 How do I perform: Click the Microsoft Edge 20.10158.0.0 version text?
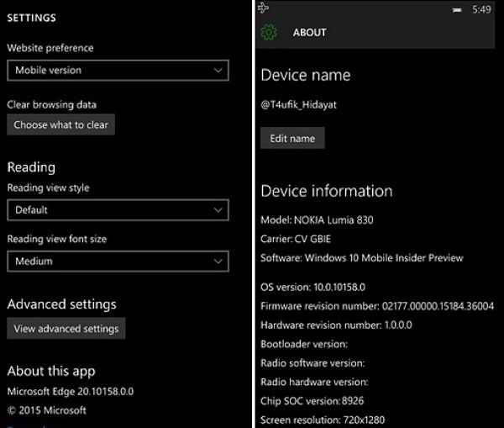[71, 391]
